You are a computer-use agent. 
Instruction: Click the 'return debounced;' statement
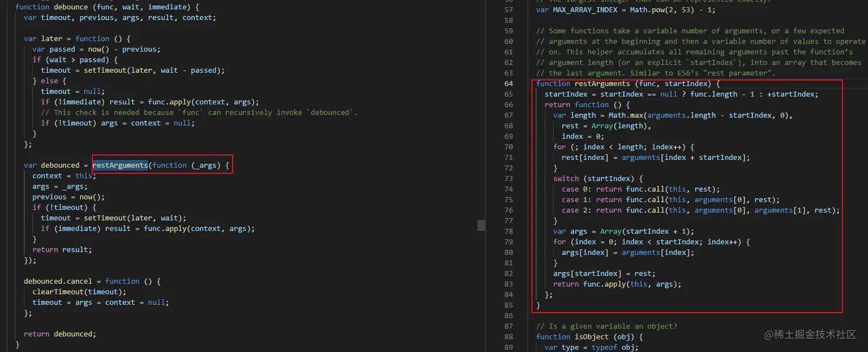coord(60,334)
